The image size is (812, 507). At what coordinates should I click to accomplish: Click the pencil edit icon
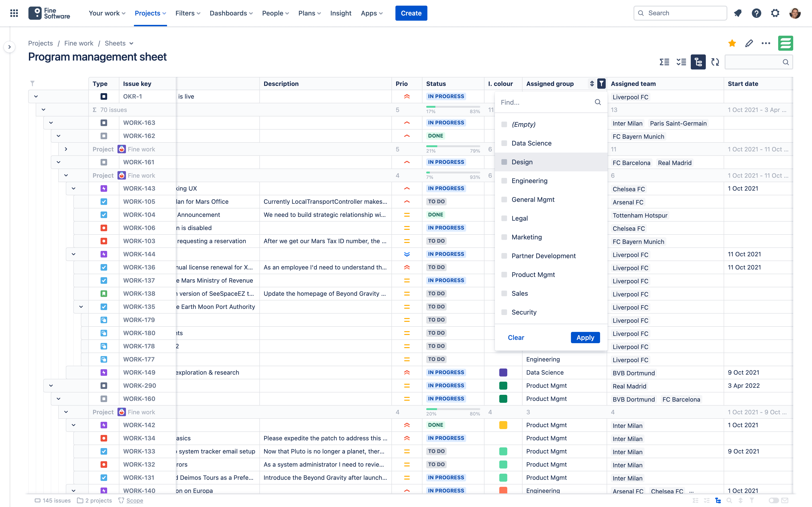coord(749,43)
